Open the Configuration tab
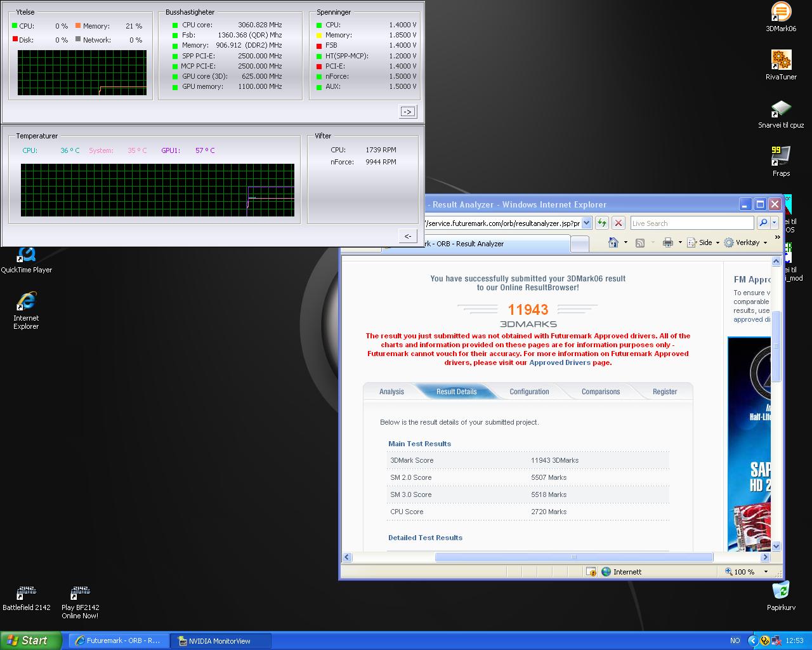The image size is (812, 650). pyautogui.click(x=529, y=392)
